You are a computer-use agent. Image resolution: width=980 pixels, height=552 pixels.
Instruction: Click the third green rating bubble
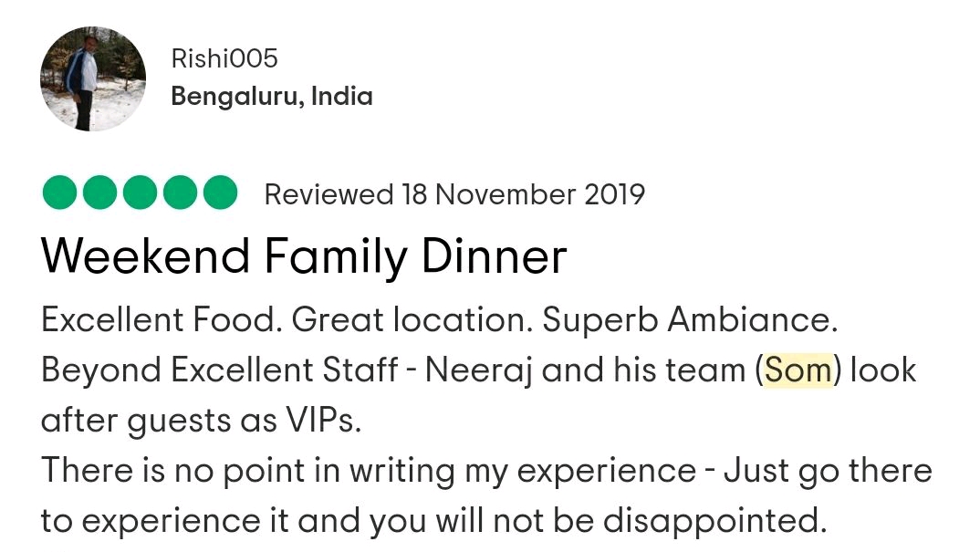pyautogui.click(x=140, y=193)
